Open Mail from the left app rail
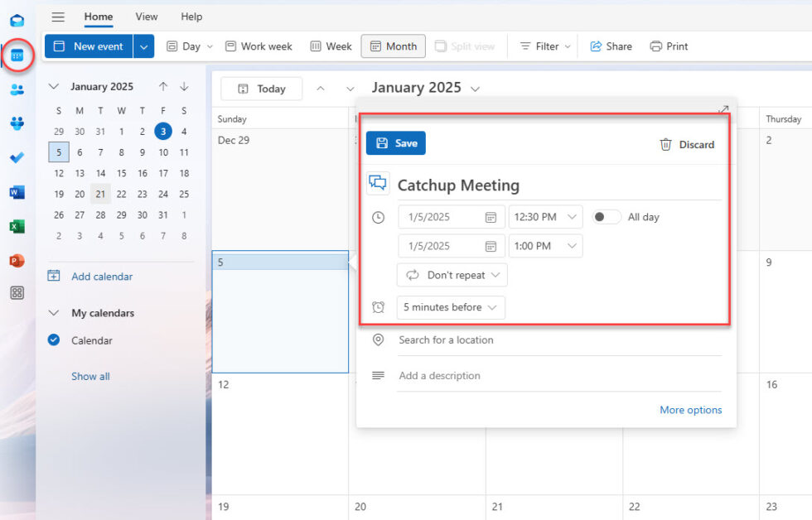 click(17, 21)
